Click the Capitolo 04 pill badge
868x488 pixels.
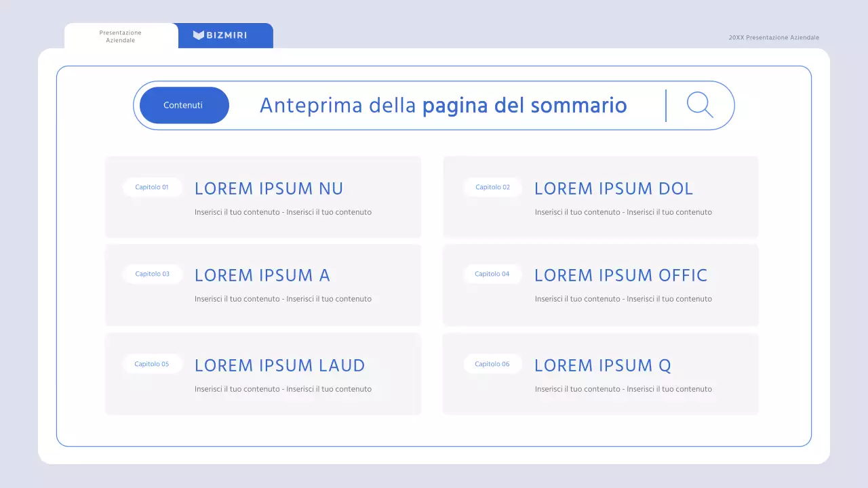coord(492,274)
